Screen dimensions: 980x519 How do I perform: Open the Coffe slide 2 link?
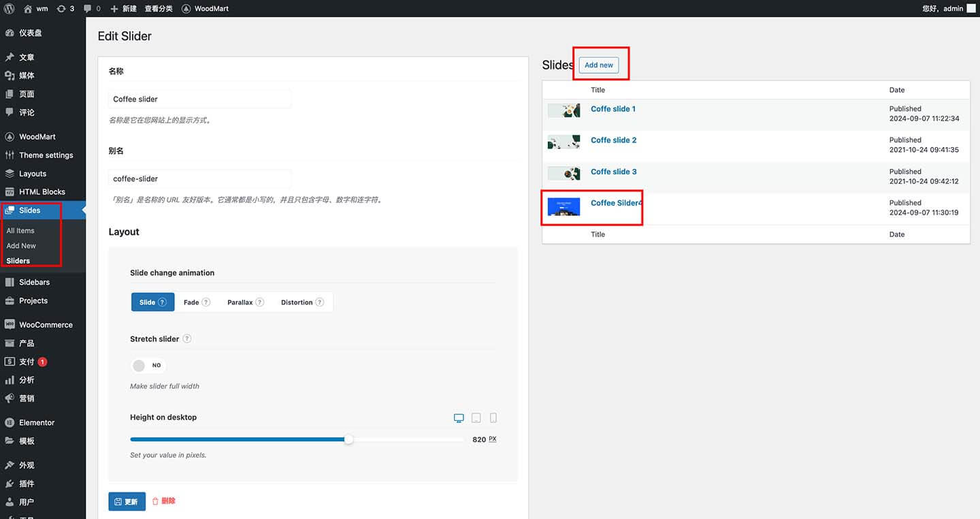tap(614, 140)
